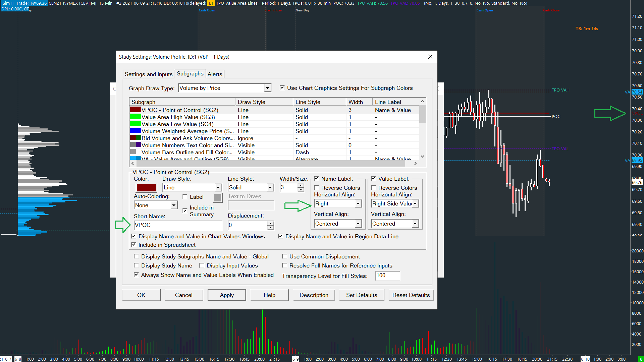Viewport: 644px width, 362px height.
Task: Uncheck Include in Spreadsheet
Action: 134,245
